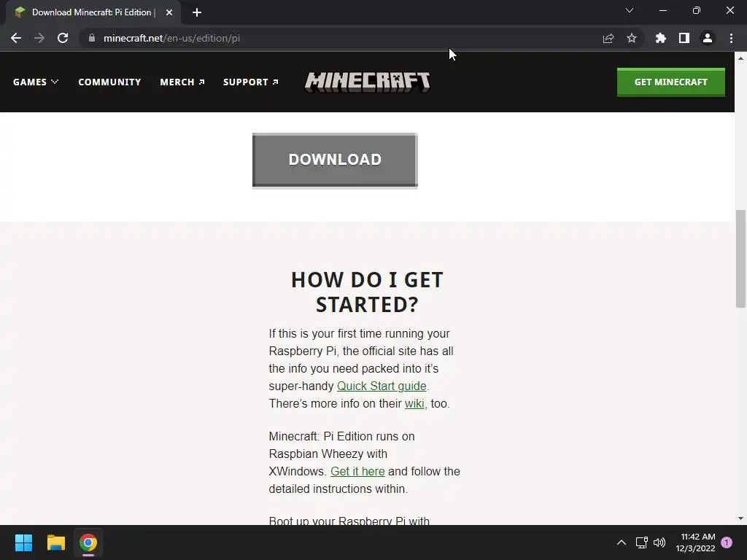Select the Download Minecraft: Pi Edition tab

pyautogui.click(x=93, y=12)
